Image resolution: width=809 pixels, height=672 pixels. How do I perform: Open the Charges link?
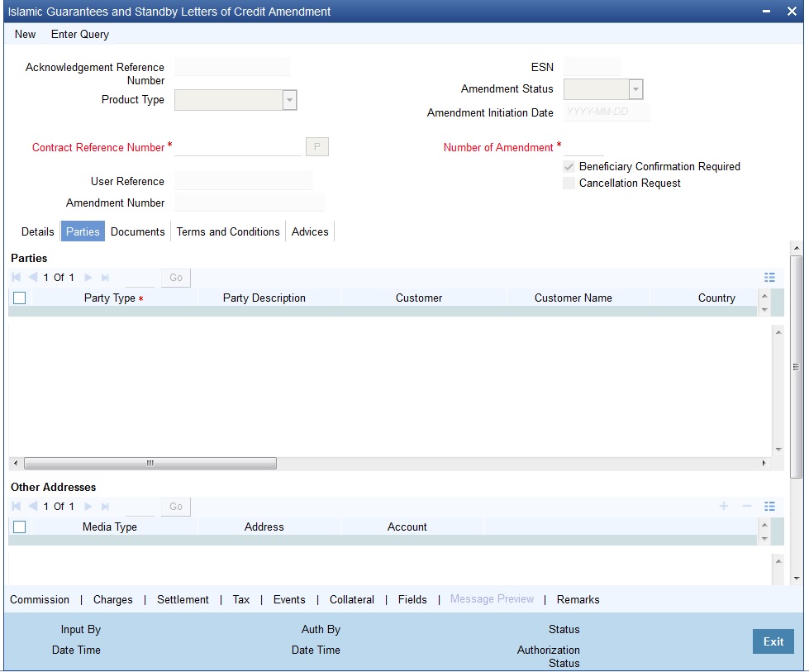[113, 600]
